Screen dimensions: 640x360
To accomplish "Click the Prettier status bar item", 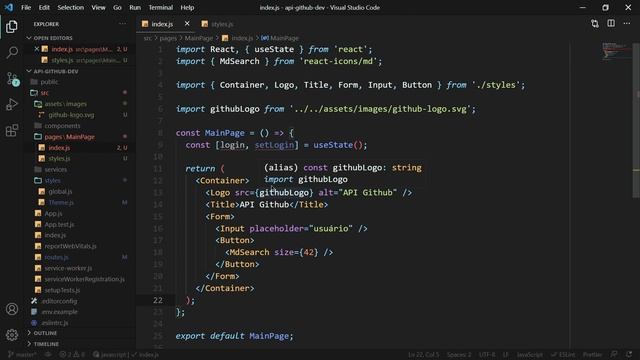I will tap(592, 354).
